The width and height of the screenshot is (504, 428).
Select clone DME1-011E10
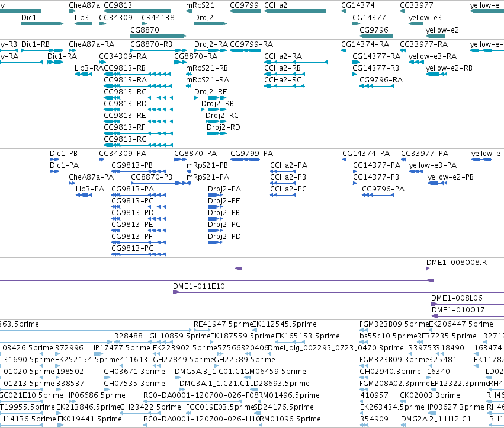pos(198,286)
